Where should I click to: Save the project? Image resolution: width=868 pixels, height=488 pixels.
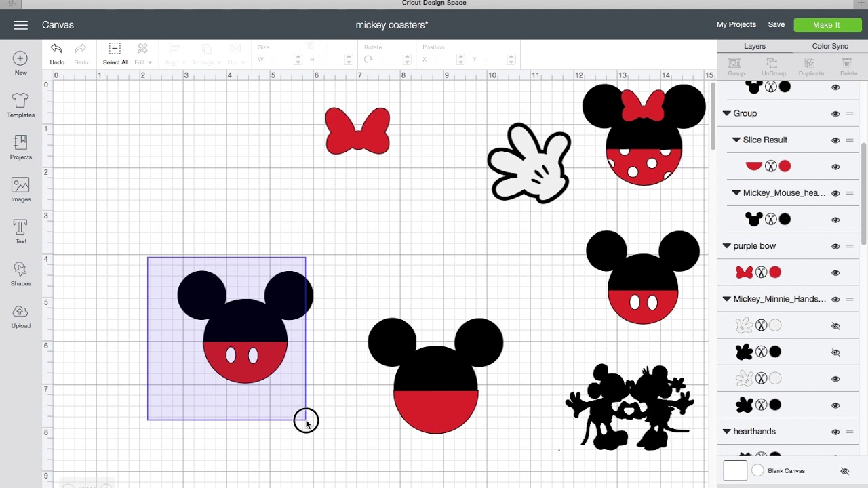point(776,25)
